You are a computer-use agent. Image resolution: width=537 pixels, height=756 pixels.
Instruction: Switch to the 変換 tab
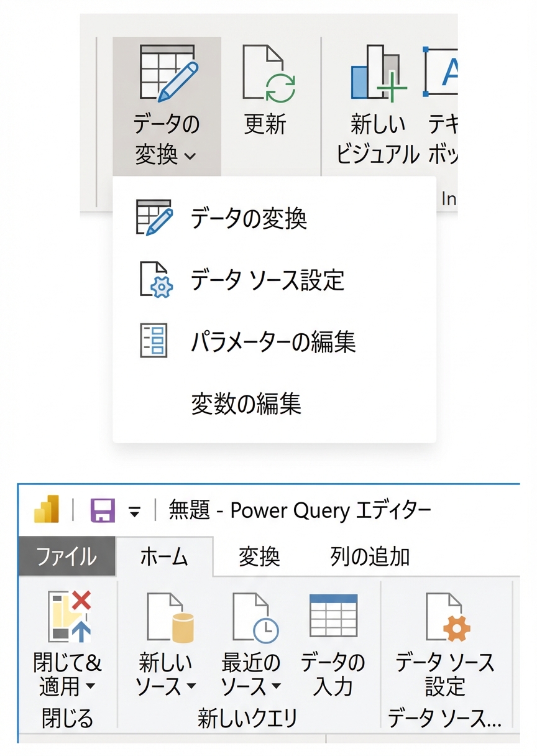(259, 556)
